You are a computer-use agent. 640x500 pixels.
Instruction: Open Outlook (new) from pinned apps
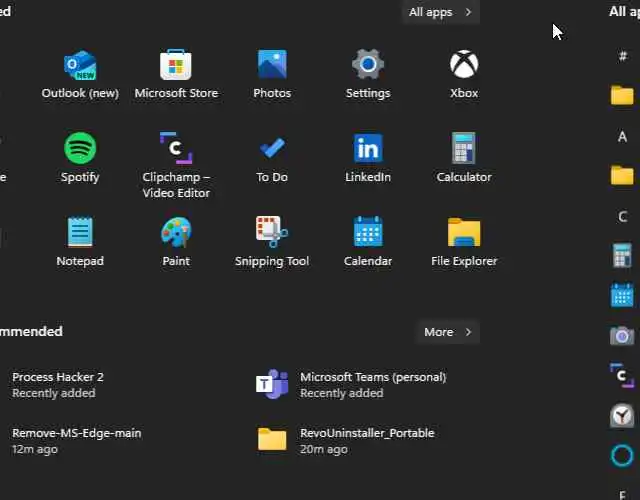point(80,75)
